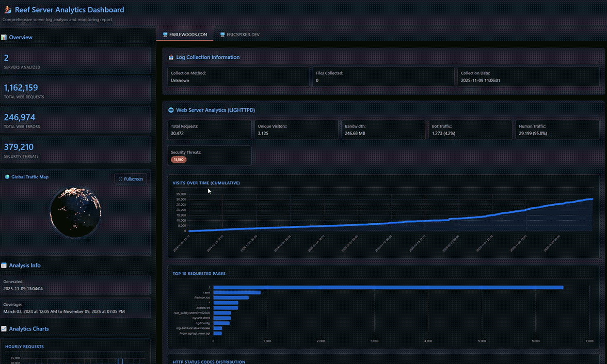The width and height of the screenshot is (607, 364).
Task: Click the Web Server Analytics globe icon
Action: tap(171, 110)
